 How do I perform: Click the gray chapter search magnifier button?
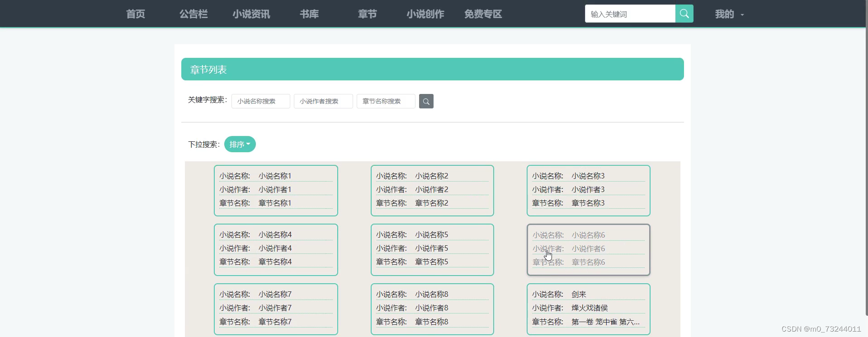click(426, 101)
